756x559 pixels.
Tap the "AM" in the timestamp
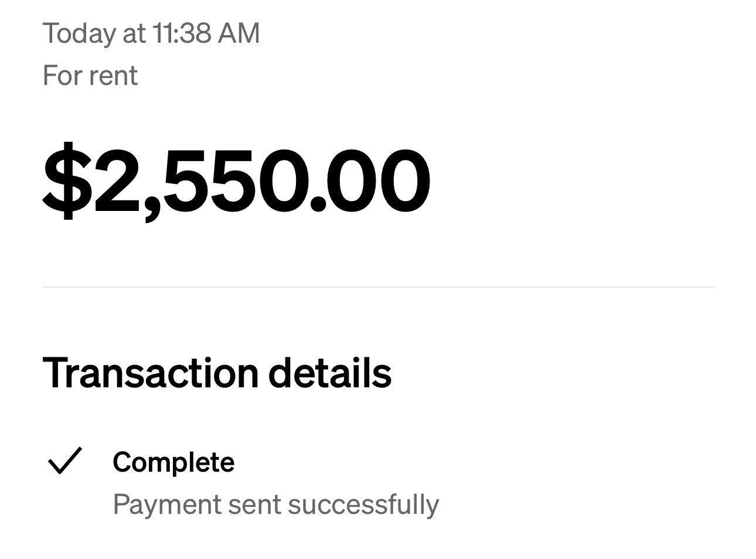pos(239,33)
